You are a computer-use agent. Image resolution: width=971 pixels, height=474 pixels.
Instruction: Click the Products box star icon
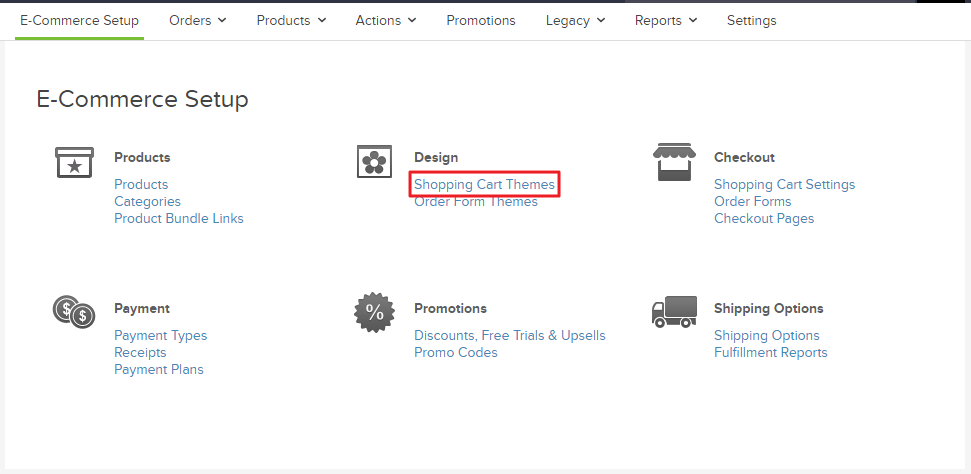click(74, 162)
